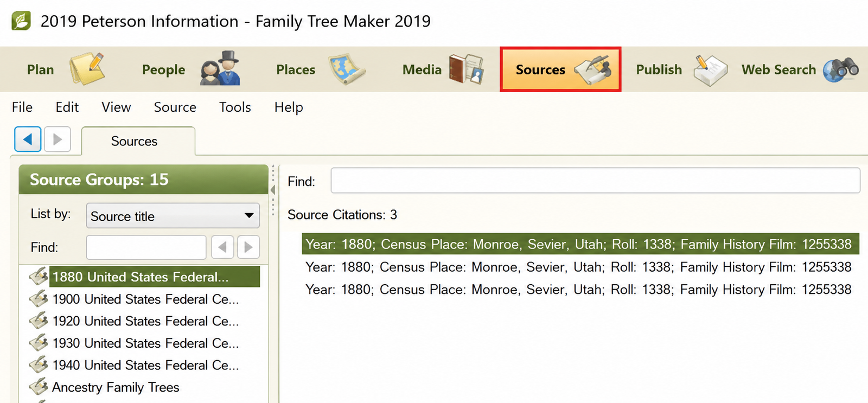Image resolution: width=868 pixels, height=403 pixels.
Task: Click icon beside 1940 United States Federal
Action: (39, 365)
